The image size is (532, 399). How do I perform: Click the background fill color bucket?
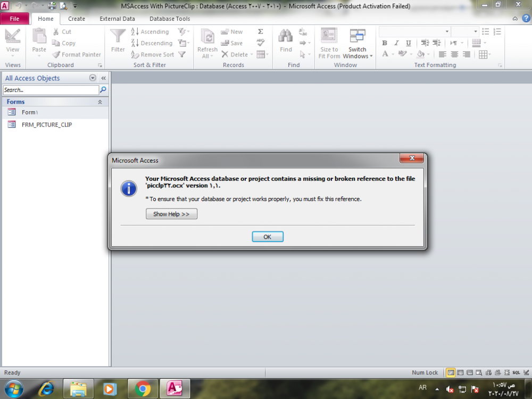pos(421,54)
